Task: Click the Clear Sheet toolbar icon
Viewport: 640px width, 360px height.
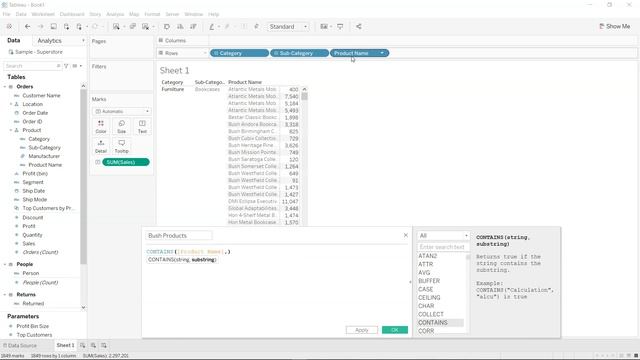Action: tap(145, 27)
